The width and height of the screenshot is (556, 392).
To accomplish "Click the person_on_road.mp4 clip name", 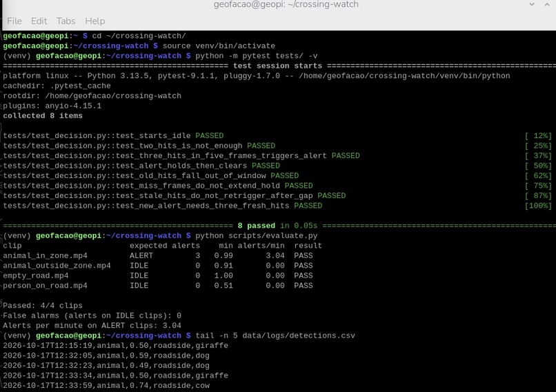I will 45,286.
